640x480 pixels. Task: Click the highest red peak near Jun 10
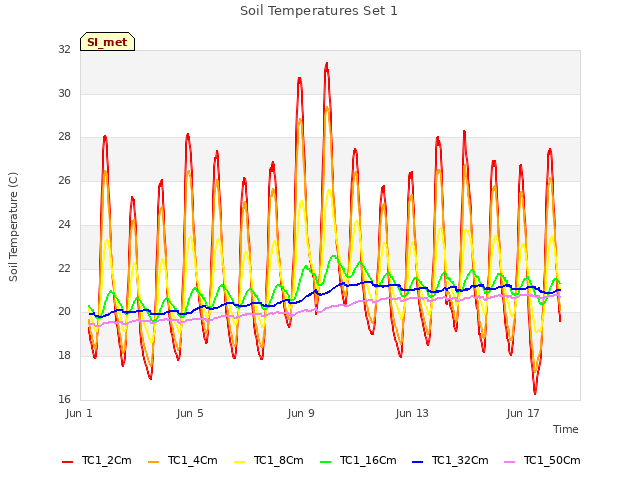pos(327,64)
